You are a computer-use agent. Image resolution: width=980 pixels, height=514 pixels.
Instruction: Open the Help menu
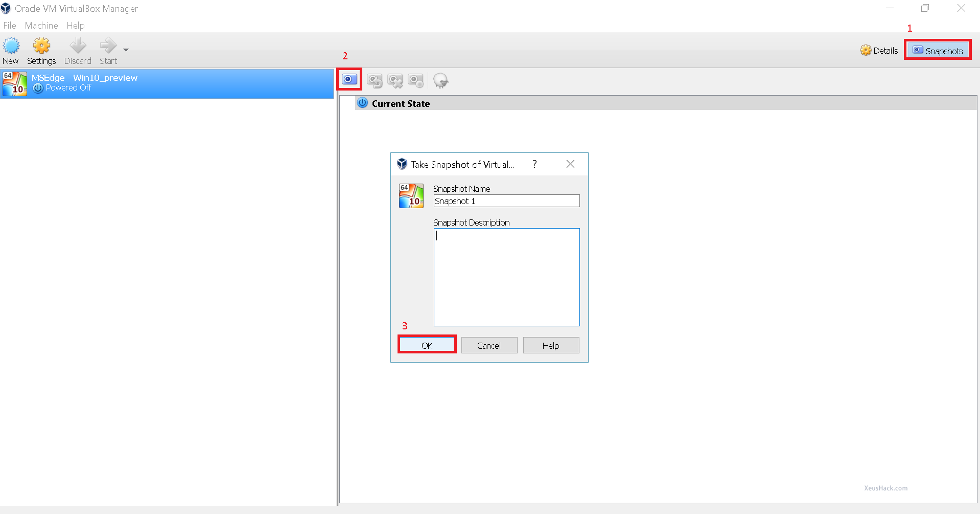(76, 26)
